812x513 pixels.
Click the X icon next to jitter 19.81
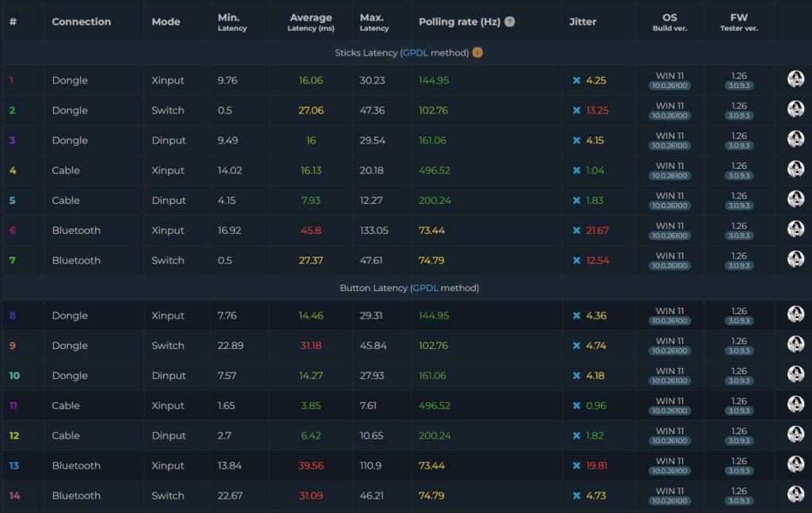(576, 466)
